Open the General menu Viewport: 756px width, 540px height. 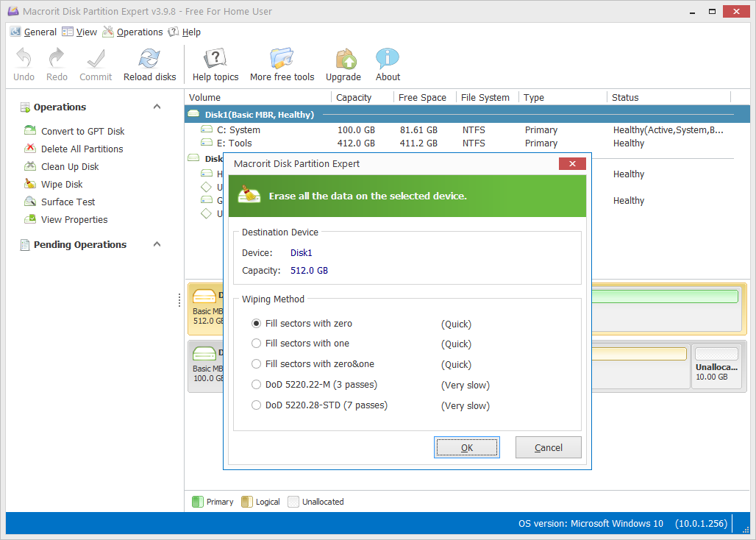[33, 32]
